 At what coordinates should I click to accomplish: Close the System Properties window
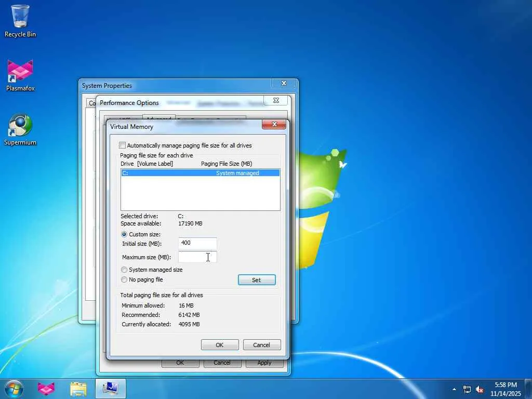coord(284,83)
